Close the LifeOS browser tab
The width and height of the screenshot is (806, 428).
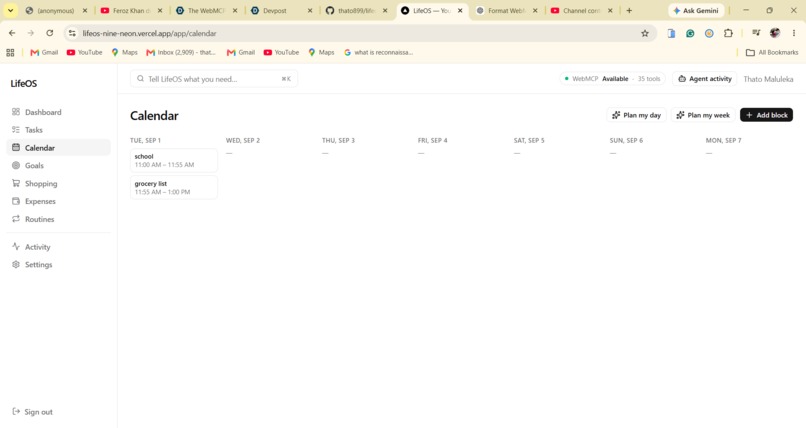point(460,10)
